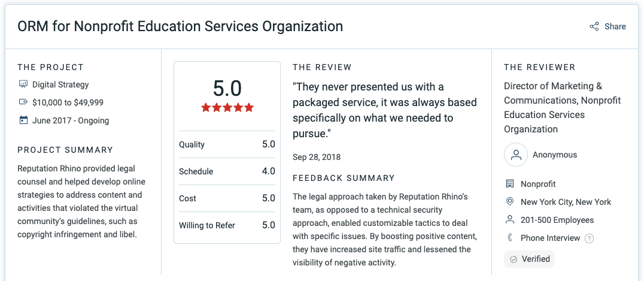
Task: Click the review title heading
Action: pyautogui.click(x=180, y=27)
